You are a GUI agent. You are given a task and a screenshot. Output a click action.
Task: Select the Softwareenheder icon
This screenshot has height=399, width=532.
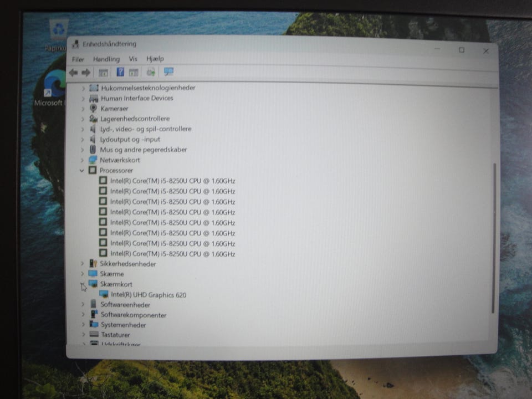[x=94, y=304]
